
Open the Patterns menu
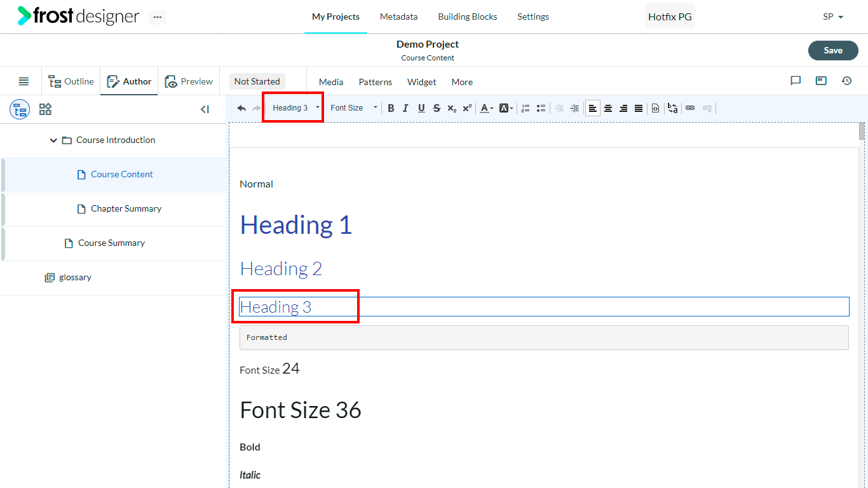click(376, 82)
